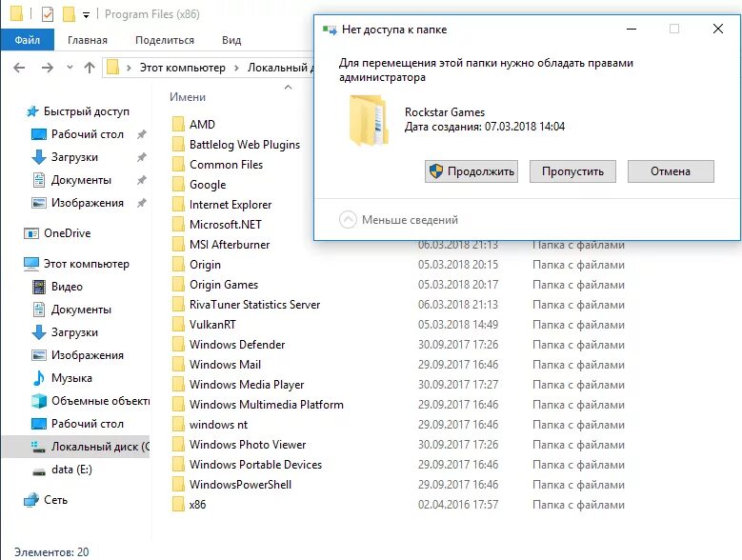Viewport: 742px width, 560px height.
Task: Open Рабочий стол under Этот компьютер
Action: pos(87,424)
